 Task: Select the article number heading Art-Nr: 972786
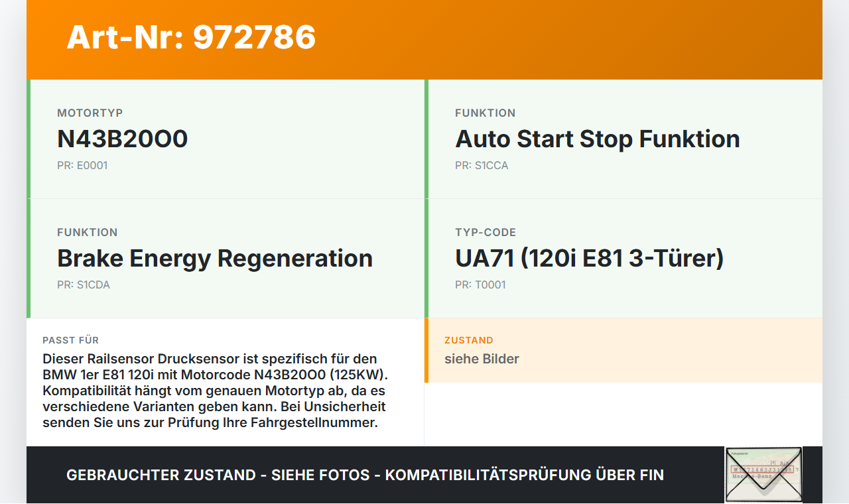pos(191,37)
